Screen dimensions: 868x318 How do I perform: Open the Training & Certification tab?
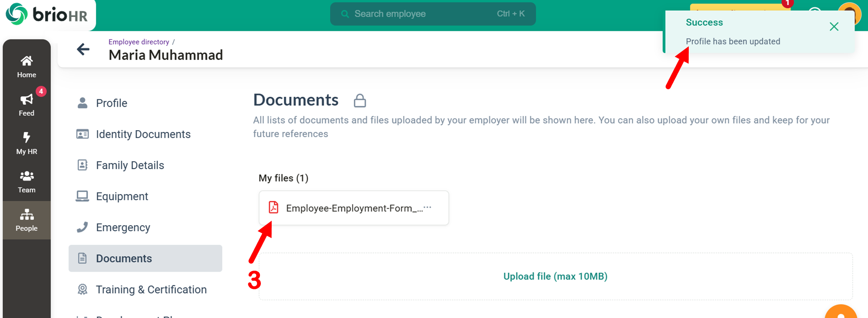point(151,290)
